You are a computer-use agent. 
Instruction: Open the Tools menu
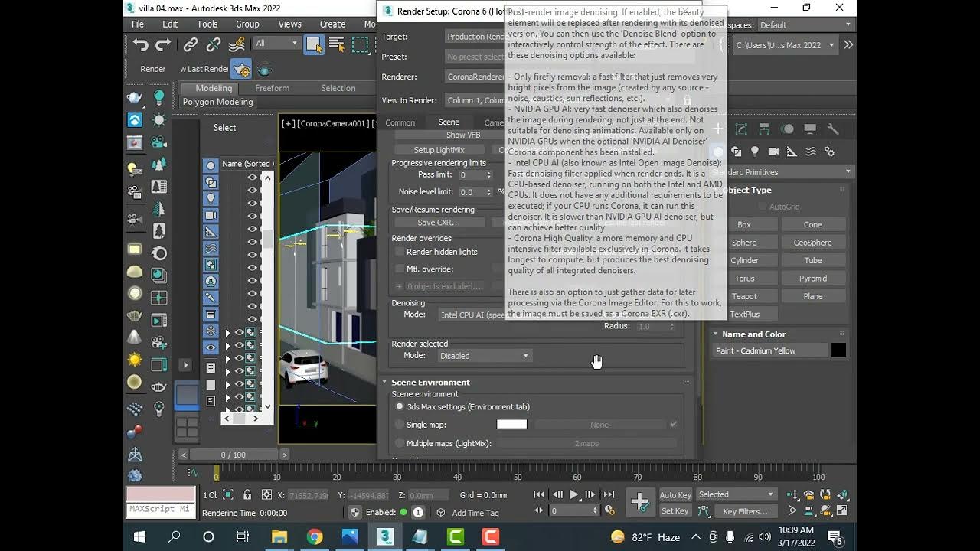207,24
